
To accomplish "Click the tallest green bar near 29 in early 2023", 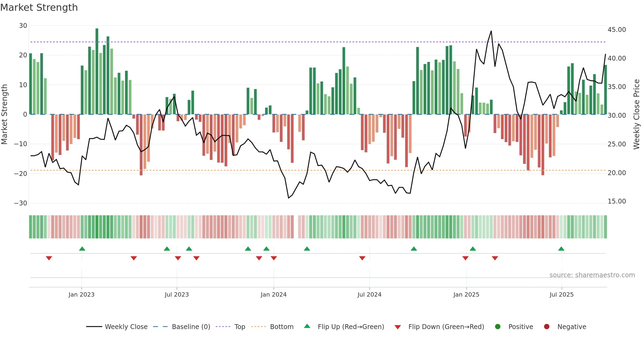I will [97, 71].
